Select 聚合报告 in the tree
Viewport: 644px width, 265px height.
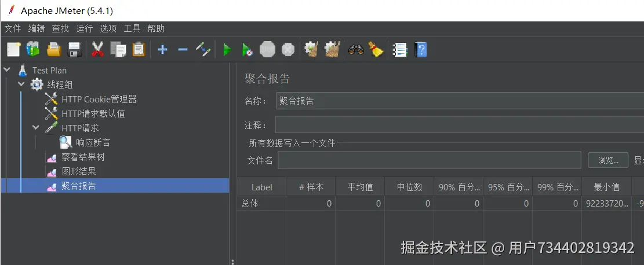pyautogui.click(x=79, y=186)
